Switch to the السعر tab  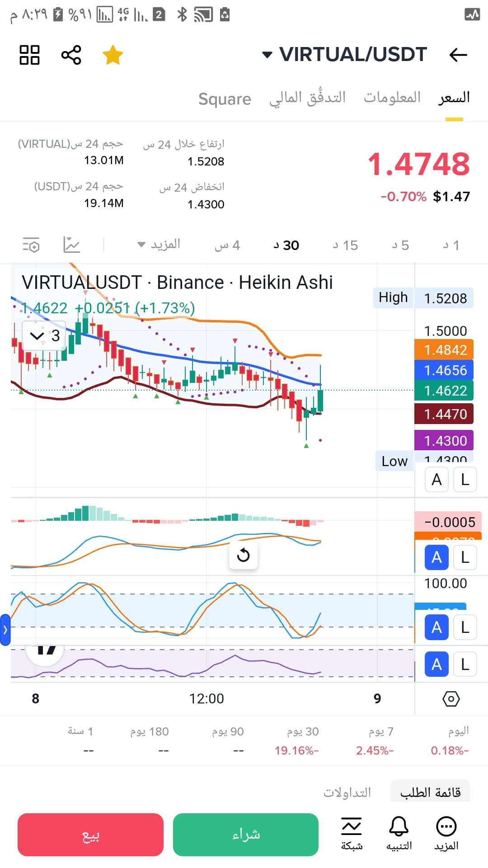[454, 98]
